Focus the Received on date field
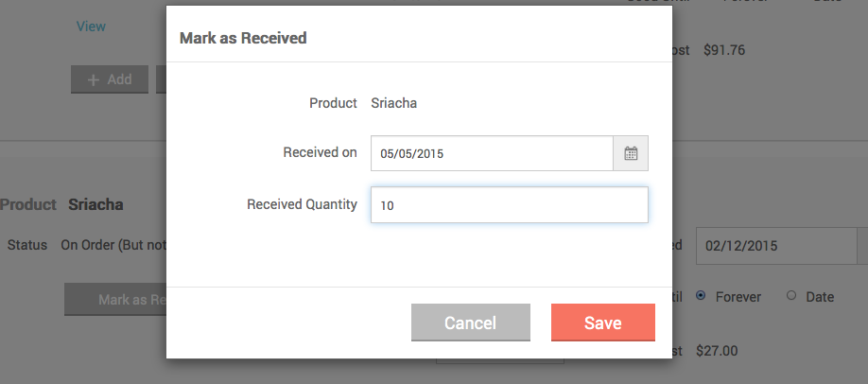The height and width of the screenshot is (384, 868). pyautogui.click(x=492, y=153)
